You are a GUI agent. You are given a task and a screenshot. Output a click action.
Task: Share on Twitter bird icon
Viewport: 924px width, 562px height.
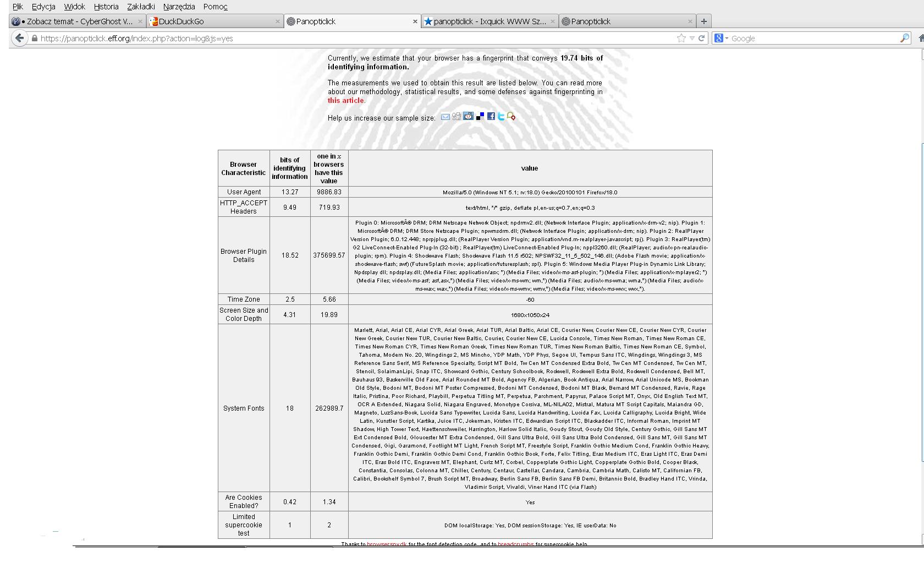click(x=501, y=116)
